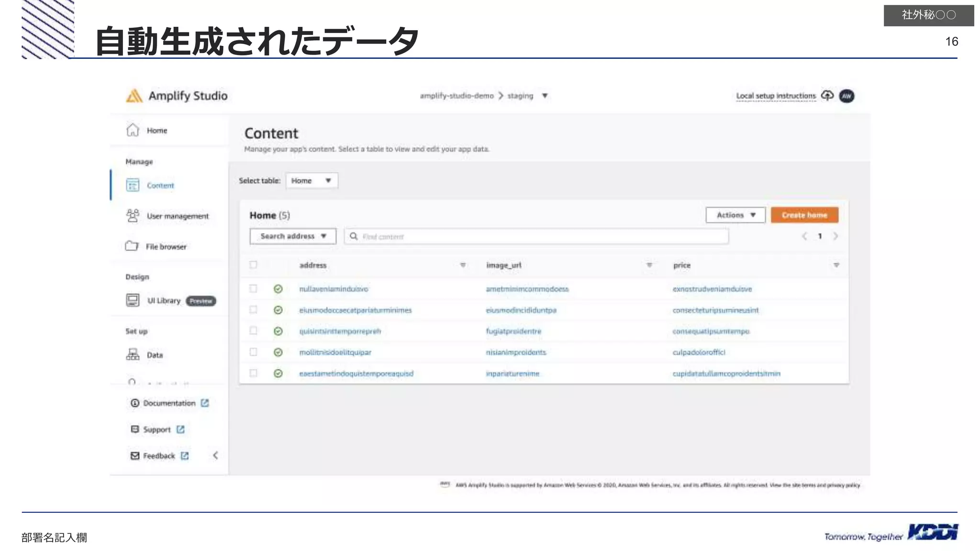Viewport: 980px width, 551px height.
Task: Select the checkbox for the eaestametindoquistemporeaquisd row
Action: [x=253, y=373]
